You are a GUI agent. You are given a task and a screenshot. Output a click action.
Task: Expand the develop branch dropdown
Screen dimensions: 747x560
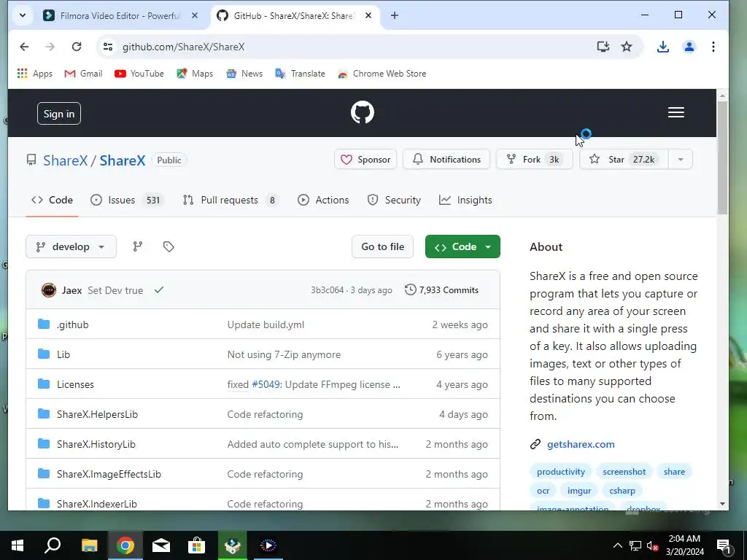click(71, 246)
